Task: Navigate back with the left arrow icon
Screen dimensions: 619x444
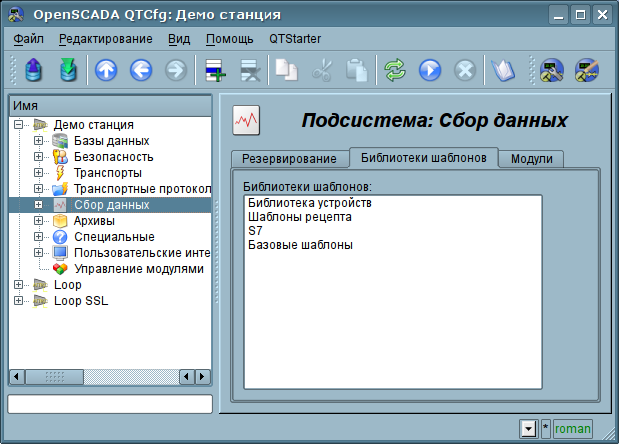Action: [141, 70]
